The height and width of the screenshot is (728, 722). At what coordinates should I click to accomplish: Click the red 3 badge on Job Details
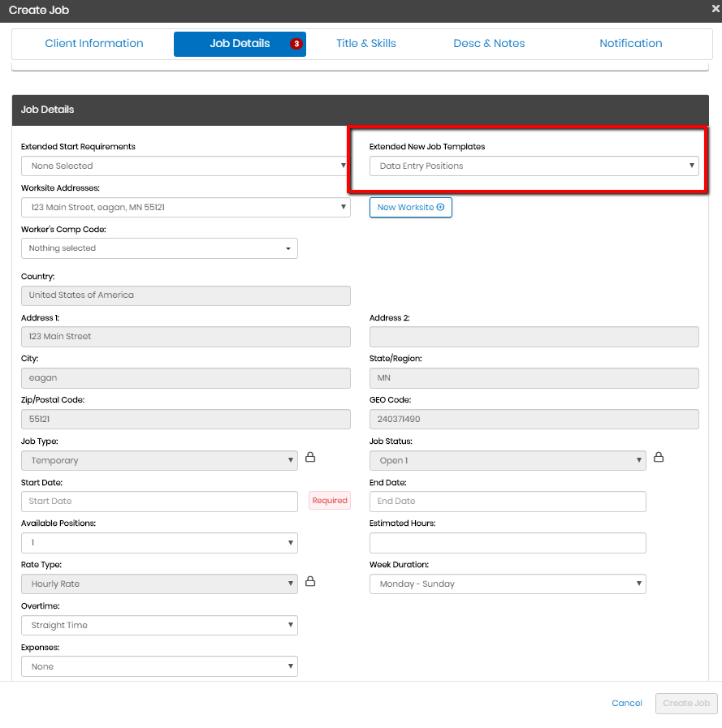point(296,44)
